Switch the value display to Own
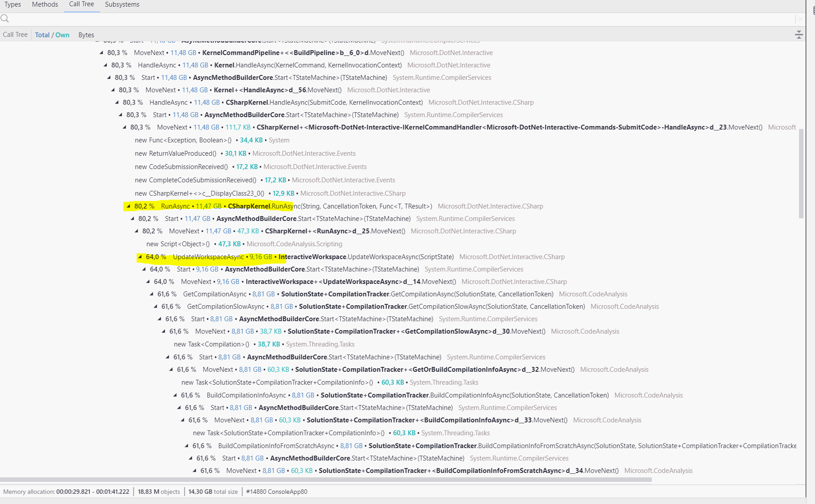 pos(63,35)
